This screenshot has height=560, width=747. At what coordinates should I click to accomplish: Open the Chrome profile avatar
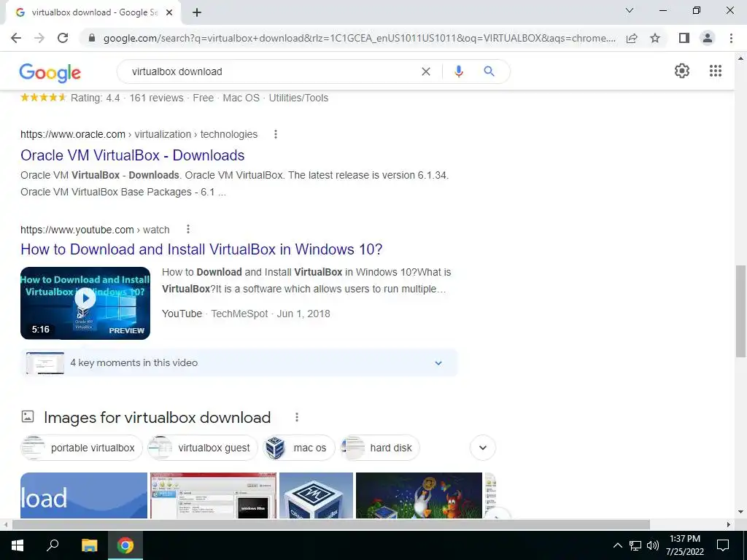[x=708, y=38]
